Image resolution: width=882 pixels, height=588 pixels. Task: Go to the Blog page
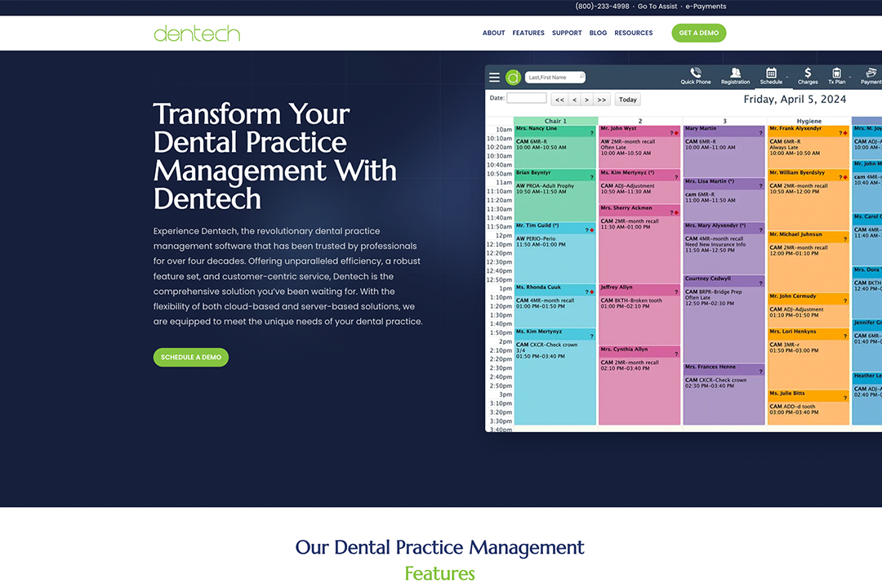pyautogui.click(x=598, y=33)
